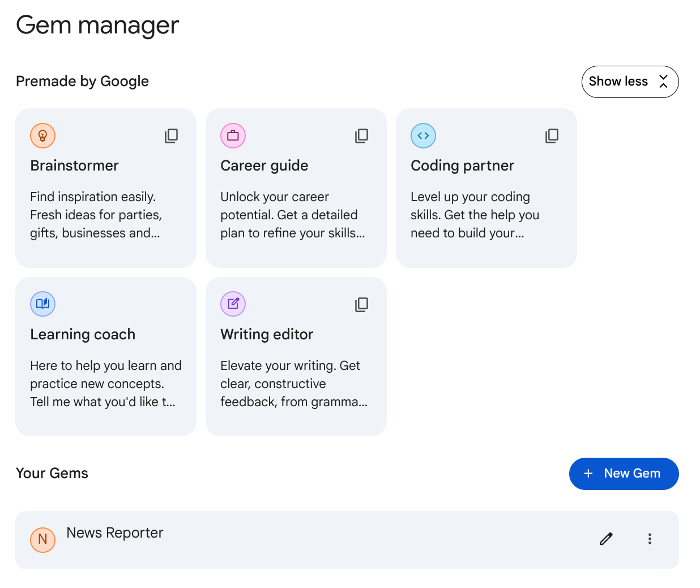Click the Brainstormer lightbulb icon

[x=42, y=135]
